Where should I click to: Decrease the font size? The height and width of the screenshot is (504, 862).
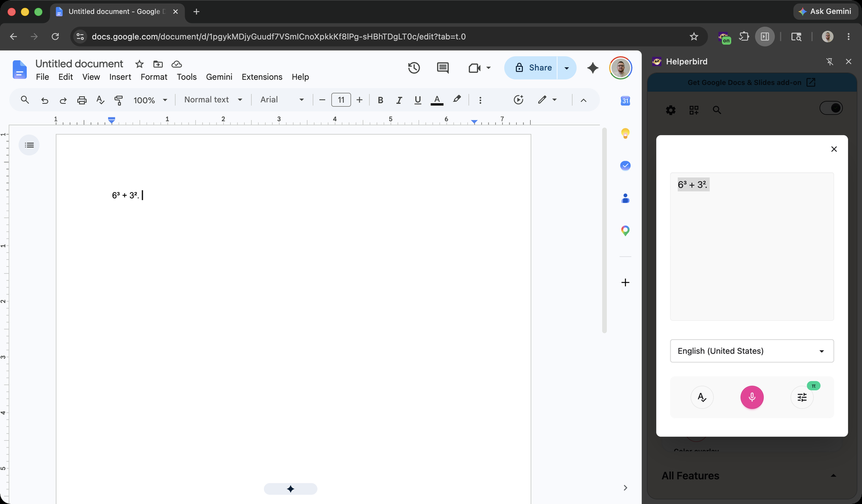(x=322, y=100)
